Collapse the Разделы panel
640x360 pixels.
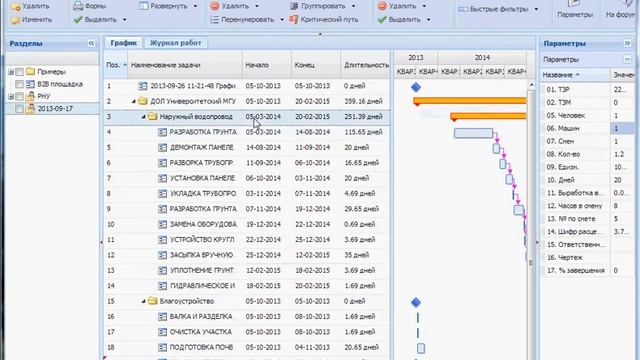click(91, 43)
